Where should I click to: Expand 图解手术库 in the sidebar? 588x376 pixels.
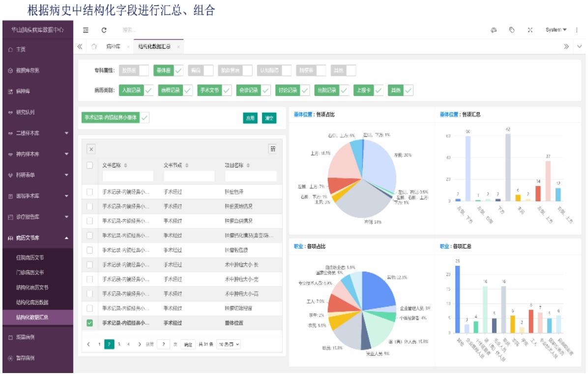(x=37, y=196)
